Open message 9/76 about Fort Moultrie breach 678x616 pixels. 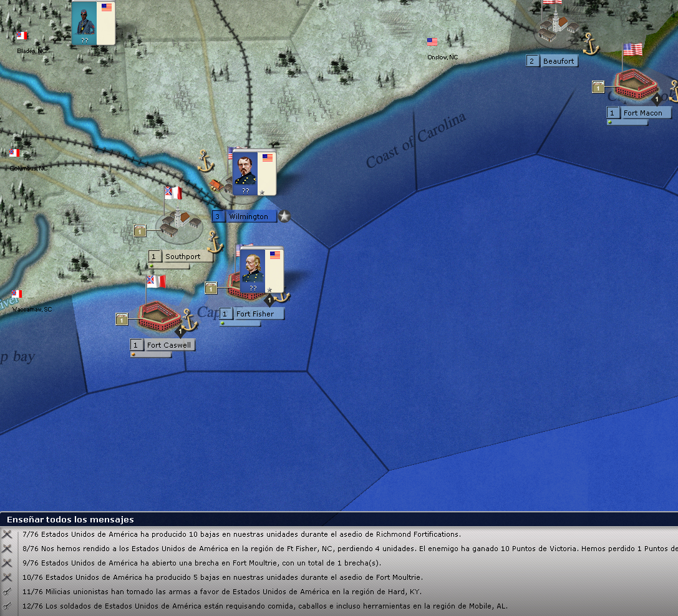tap(201, 563)
